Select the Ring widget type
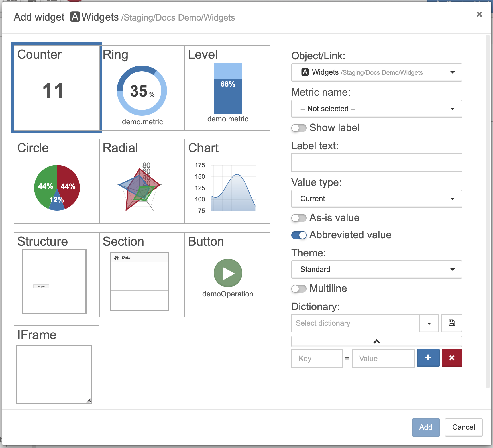This screenshot has height=448, width=493. tap(142, 88)
